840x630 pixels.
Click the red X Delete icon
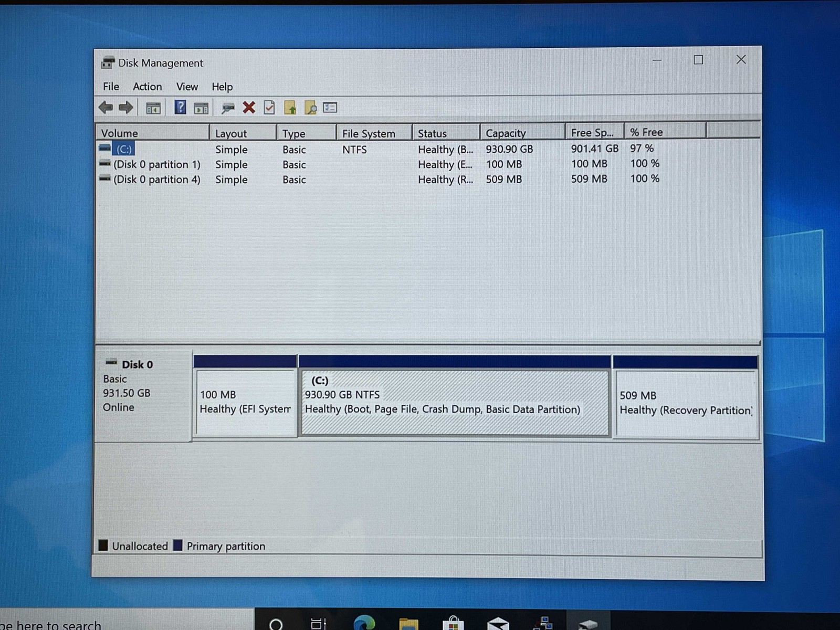pos(249,108)
